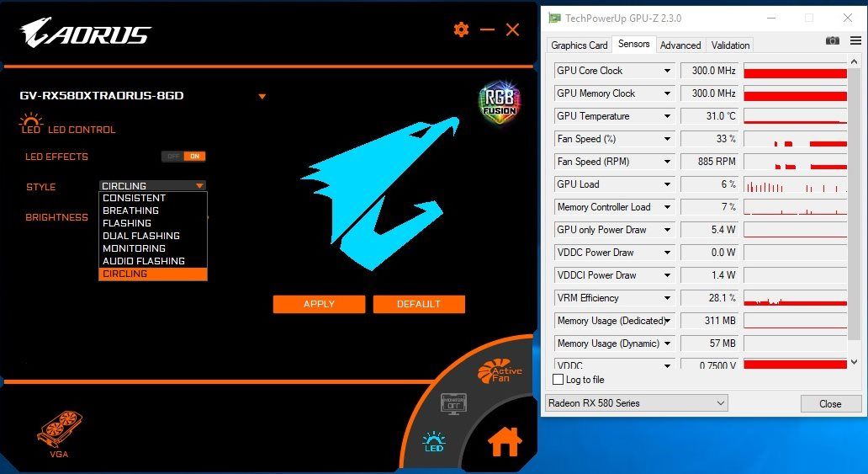
Task: Expand the VDDC Power Draw dropdown
Action: (667, 253)
